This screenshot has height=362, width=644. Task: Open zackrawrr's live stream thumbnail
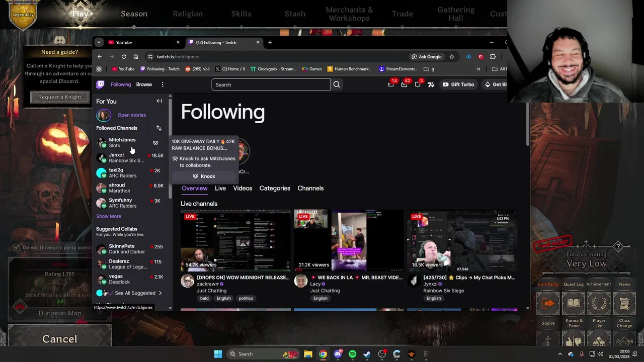click(x=235, y=240)
